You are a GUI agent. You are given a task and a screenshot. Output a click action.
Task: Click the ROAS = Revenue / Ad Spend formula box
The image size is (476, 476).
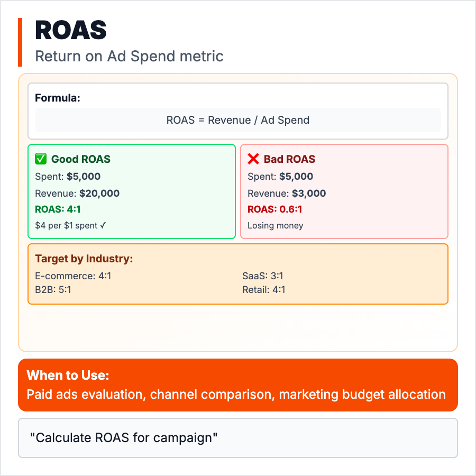(237, 120)
